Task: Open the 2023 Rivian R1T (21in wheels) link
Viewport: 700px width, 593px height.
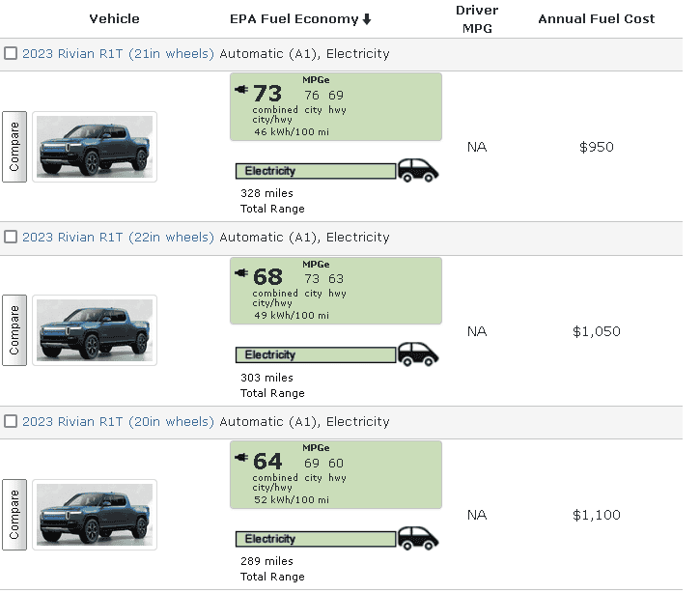Action: click(x=119, y=53)
